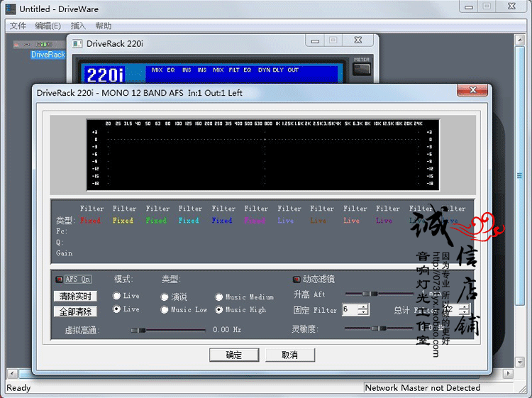Select the red Fixed filter label
Image resolution: width=532 pixels, height=398 pixels.
[90, 221]
